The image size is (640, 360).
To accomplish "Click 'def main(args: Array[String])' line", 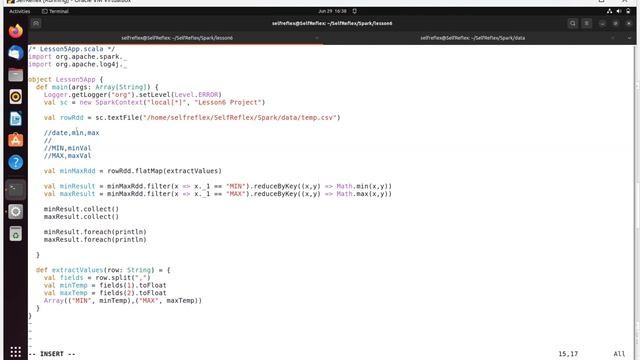I will (x=97, y=87).
